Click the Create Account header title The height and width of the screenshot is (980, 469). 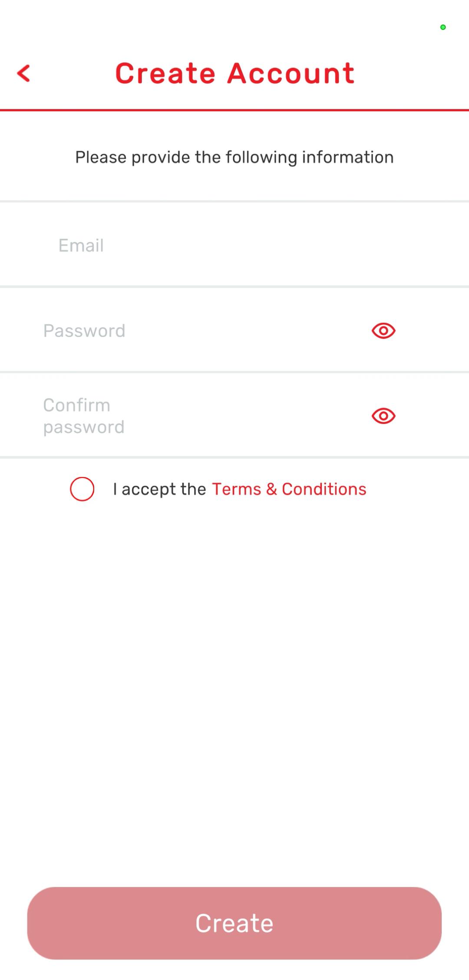click(x=235, y=73)
